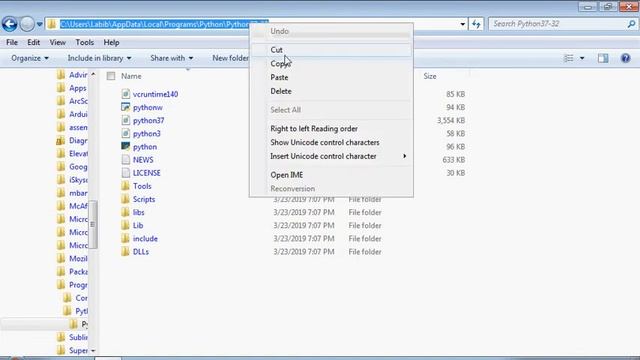Image resolution: width=640 pixels, height=360 pixels.
Task: Click the navigation pane scroll up arrow
Action: (x=93, y=74)
